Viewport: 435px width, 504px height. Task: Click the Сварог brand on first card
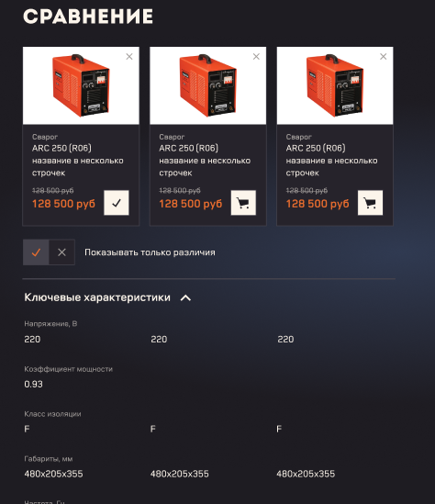[x=45, y=137]
